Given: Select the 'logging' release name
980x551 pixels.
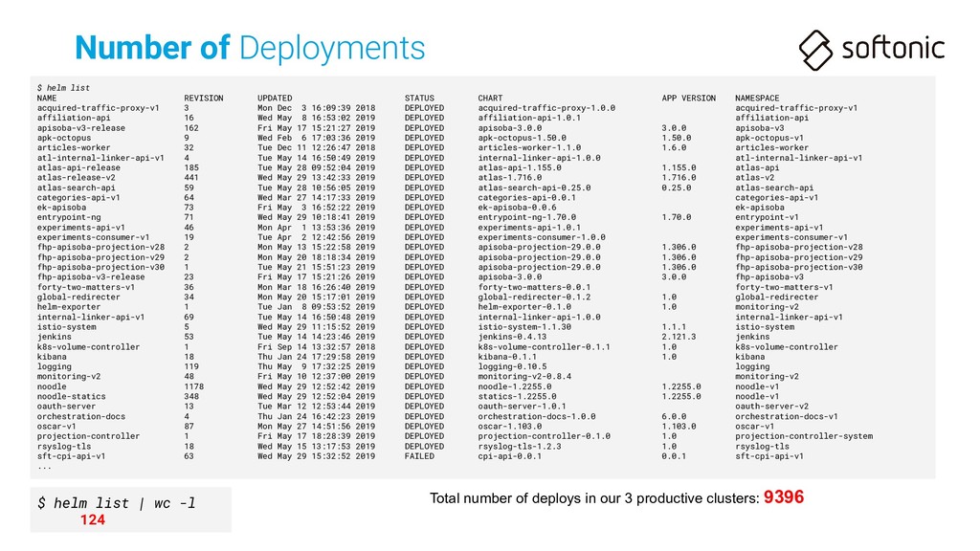Looking at the screenshot, I should click(54, 367).
